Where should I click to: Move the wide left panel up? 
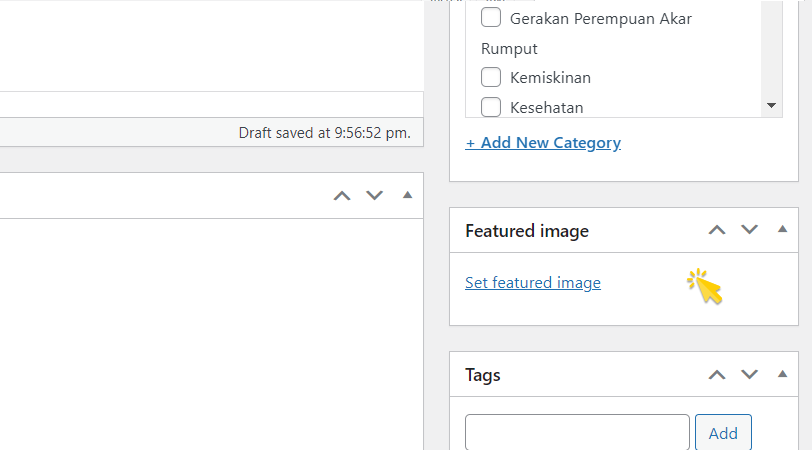(342, 196)
